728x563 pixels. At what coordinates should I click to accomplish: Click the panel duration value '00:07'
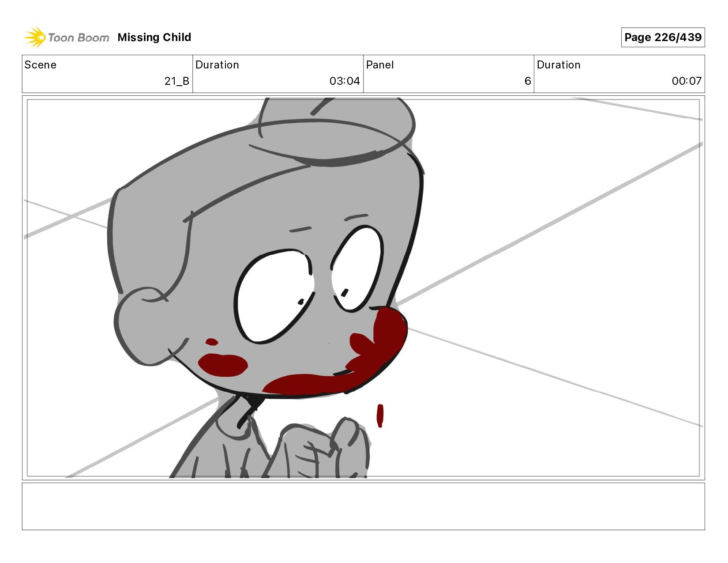coord(687,81)
